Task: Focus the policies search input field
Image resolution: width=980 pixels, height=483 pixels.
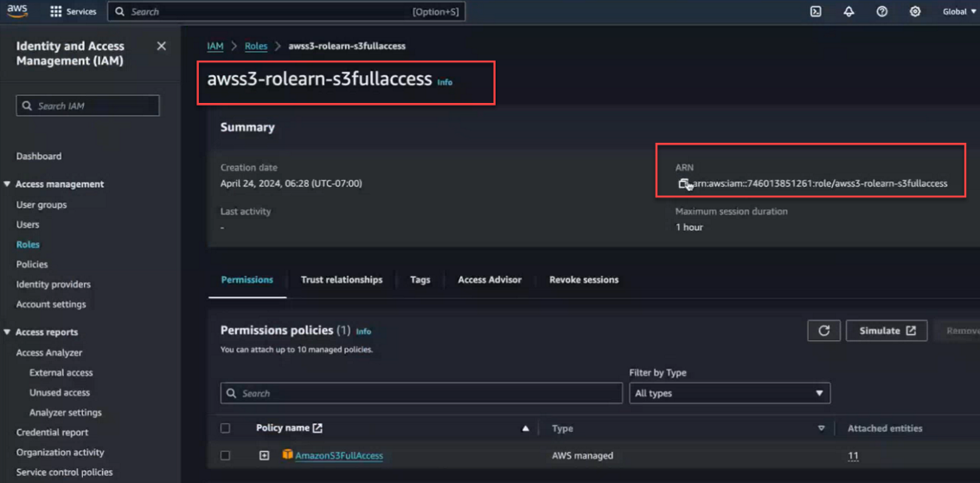Action: point(421,394)
